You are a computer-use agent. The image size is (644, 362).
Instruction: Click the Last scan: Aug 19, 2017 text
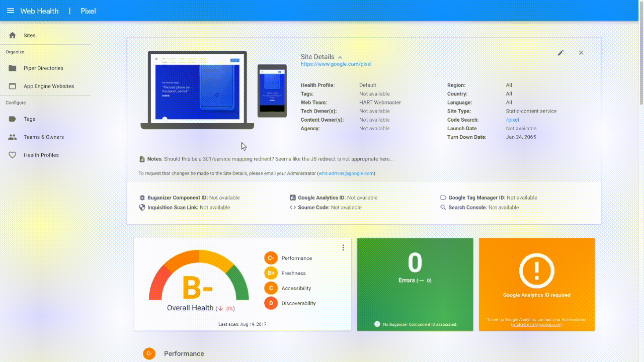click(x=243, y=324)
